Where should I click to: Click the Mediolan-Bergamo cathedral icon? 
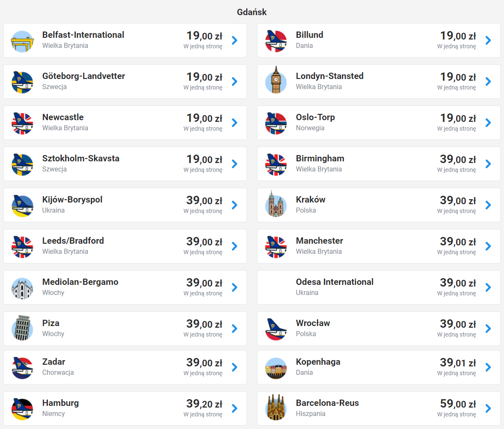point(22,288)
